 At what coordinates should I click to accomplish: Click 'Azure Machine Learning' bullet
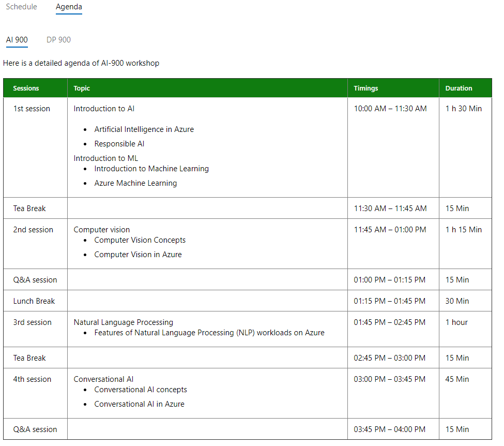point(135,183)
